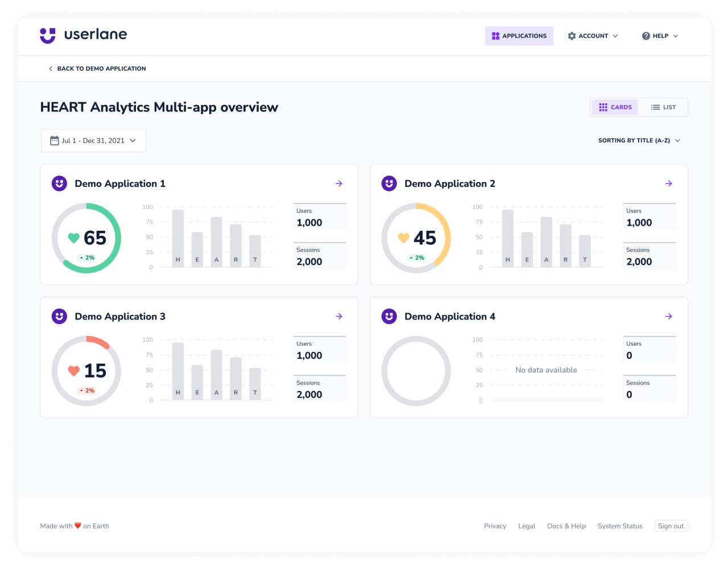Click the red heart in footer
The image size is (728, 569).
[x=78, y=526]
